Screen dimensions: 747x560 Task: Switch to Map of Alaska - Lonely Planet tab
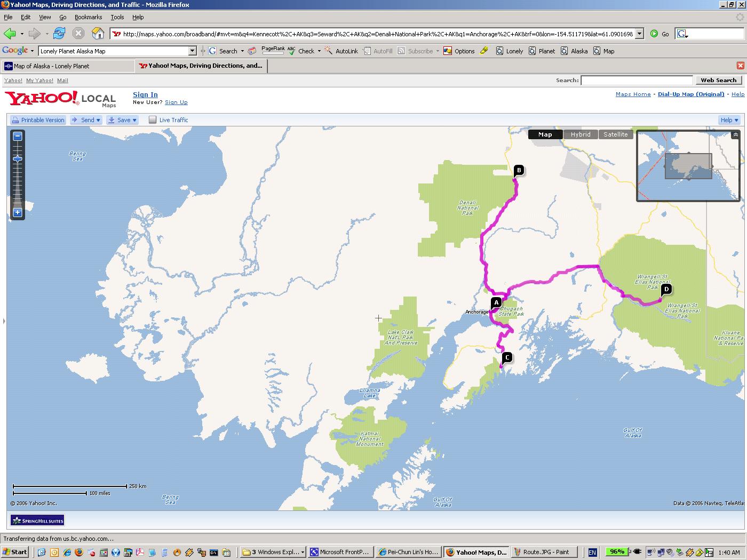(x=68, y=66)
